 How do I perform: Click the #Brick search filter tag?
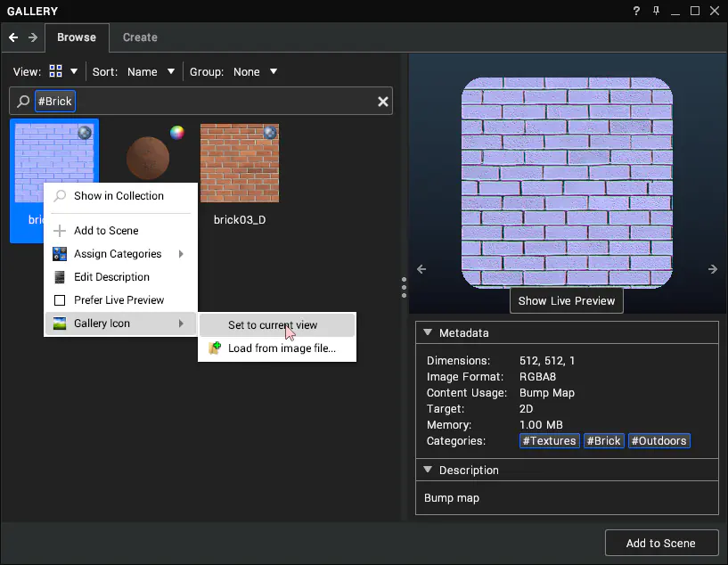coord(54,102)
